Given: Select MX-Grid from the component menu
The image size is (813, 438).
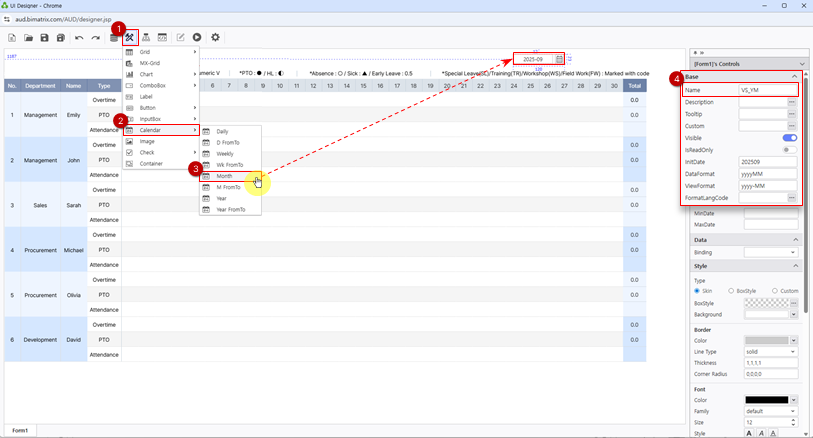Looking at the screenshot, I should coord(161,63).
